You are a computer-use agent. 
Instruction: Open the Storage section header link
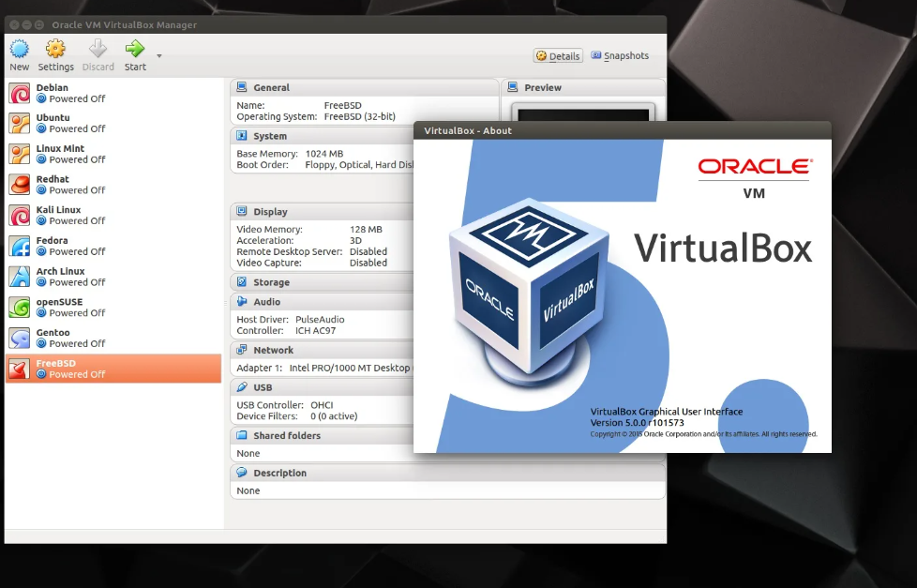click(x=271, y=282)
